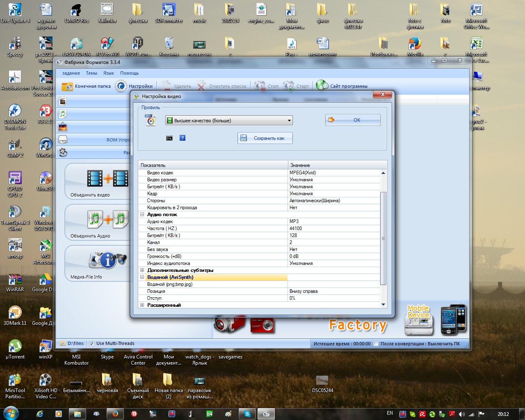Enable the shut down PC after conversion checkbox

click(x=376, y=344)
